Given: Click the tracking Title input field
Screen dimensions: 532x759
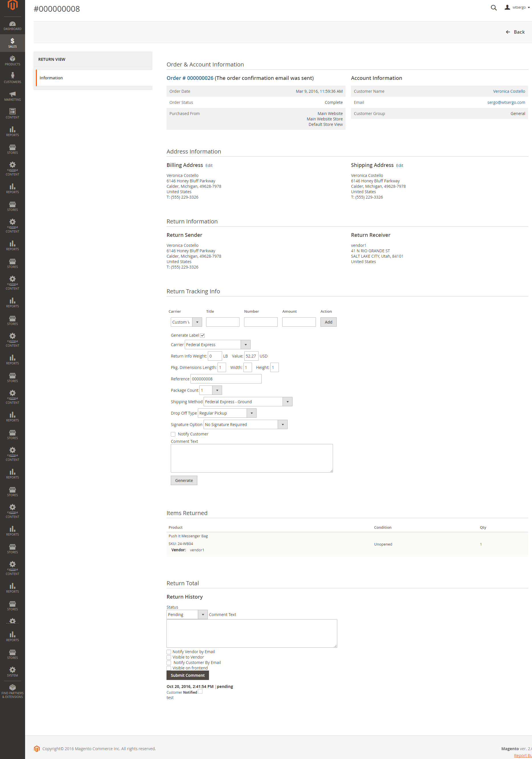Looking at the screenshot, I should 223,322.
